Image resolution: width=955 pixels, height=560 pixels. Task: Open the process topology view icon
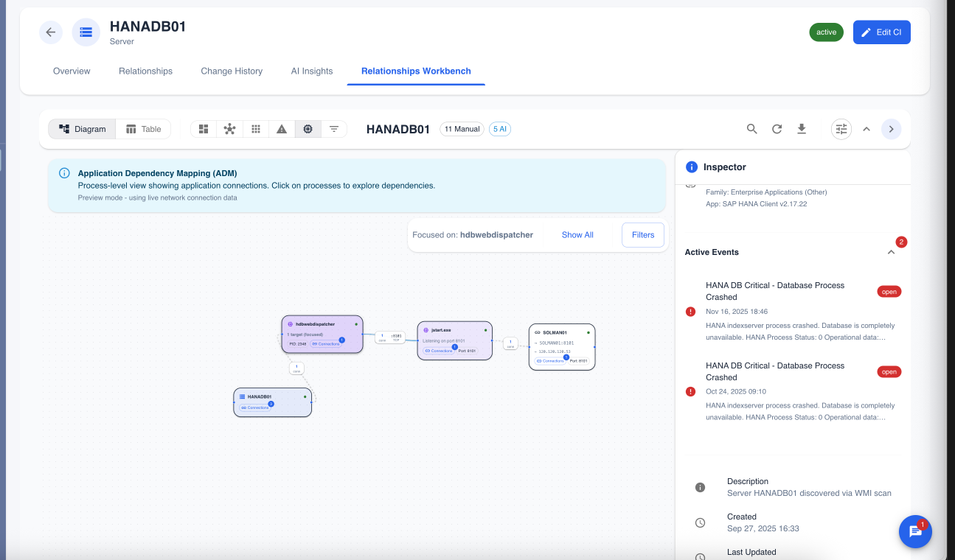pyautogui.click(x=229, y=128)
